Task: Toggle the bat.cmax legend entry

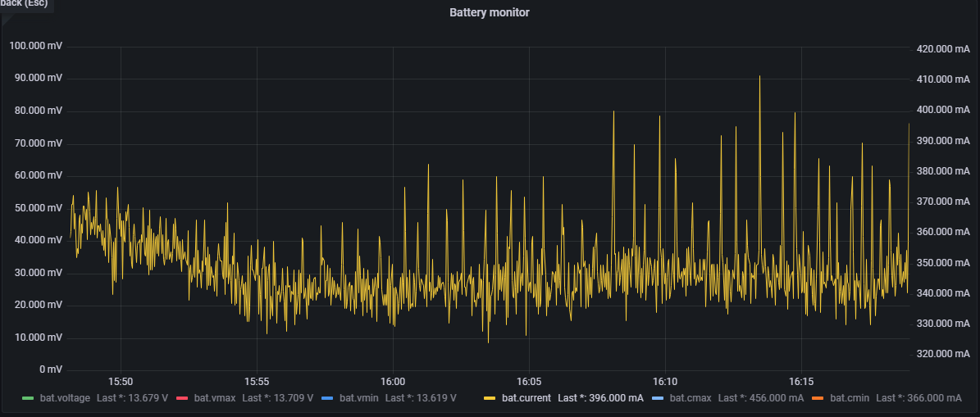Action: tap(691, 398)
